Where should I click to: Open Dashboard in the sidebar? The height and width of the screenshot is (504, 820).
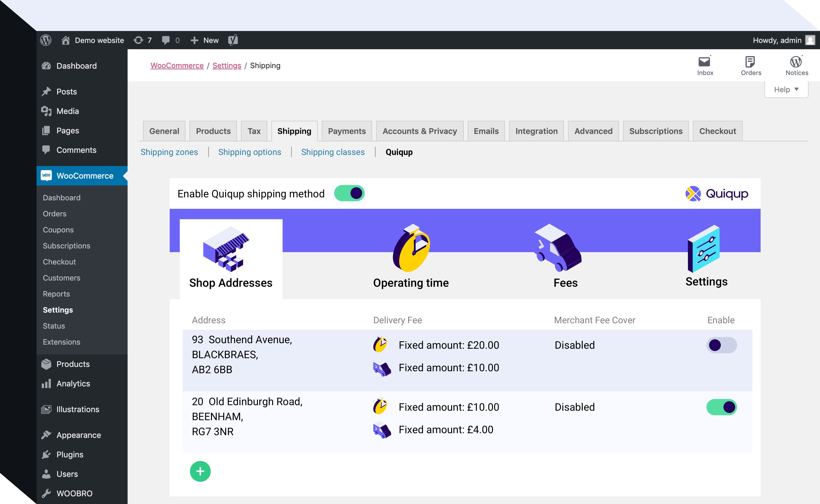coord(82,66)
